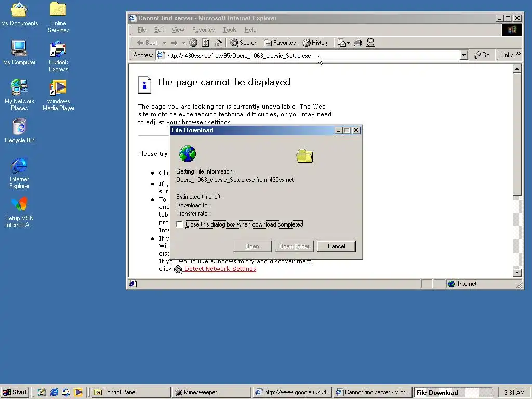
Task: Open the Tools menu
Action: tap(230, 30)
